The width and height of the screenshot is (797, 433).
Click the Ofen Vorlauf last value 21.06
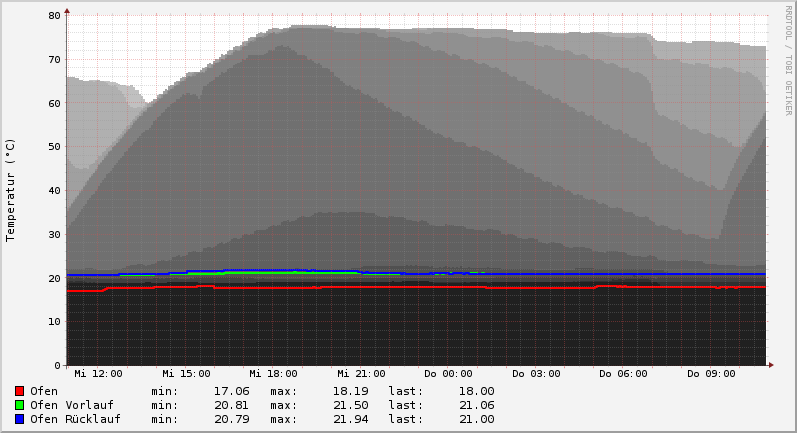click(476, 405)
